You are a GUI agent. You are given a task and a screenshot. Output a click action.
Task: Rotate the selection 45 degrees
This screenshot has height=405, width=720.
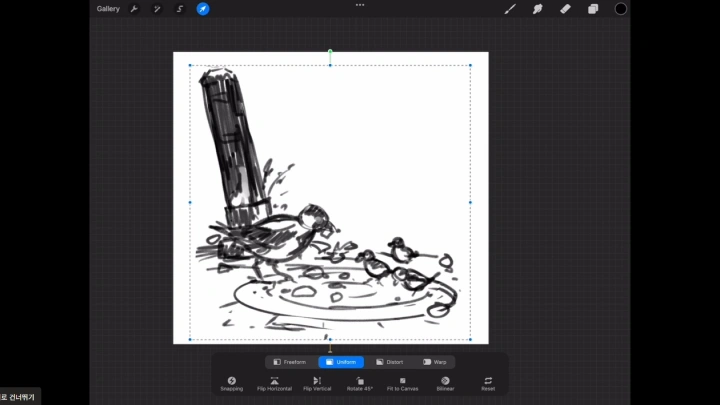[x=360, y=384]
